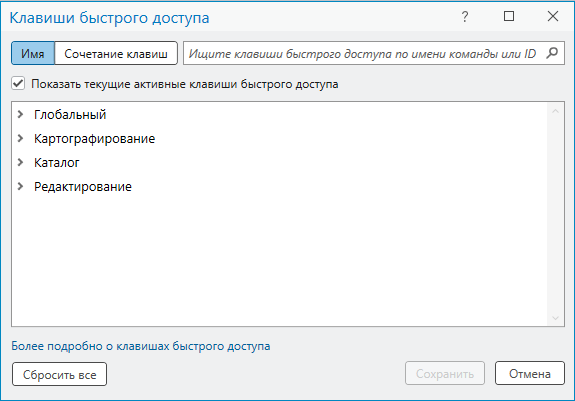Switch filter mode to Сочетание клавиш
The width and height of the screenshot is (575, 401).
116,54
